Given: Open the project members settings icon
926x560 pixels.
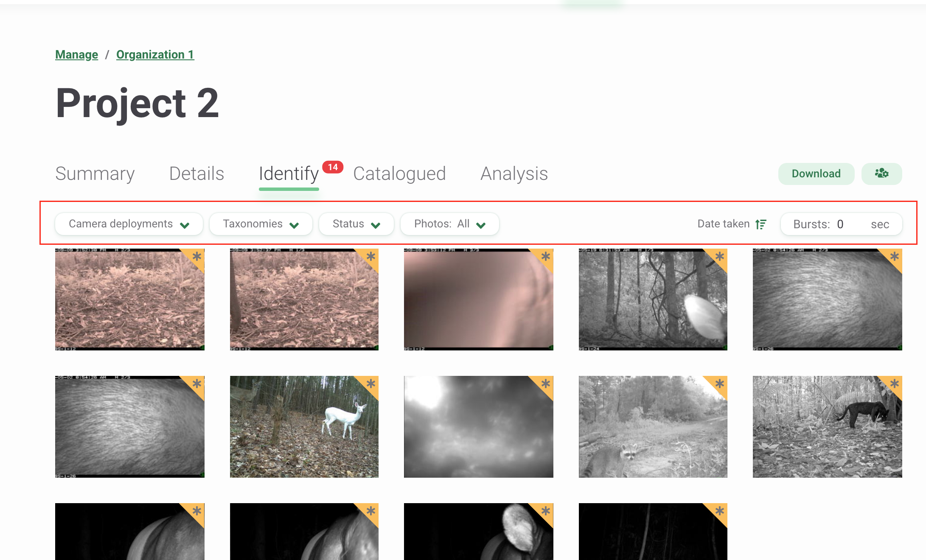Looking at the screenshot, I should tap(881, 174).
